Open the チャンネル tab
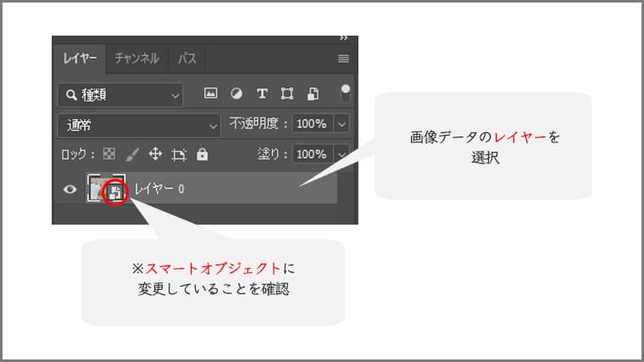The height and width of the screenshot is (362, 644). 136,58
